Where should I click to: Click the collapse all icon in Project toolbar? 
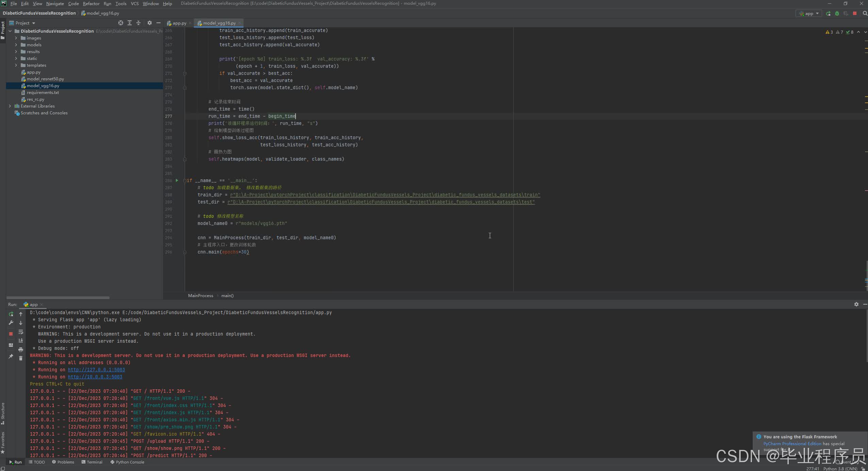138,23
